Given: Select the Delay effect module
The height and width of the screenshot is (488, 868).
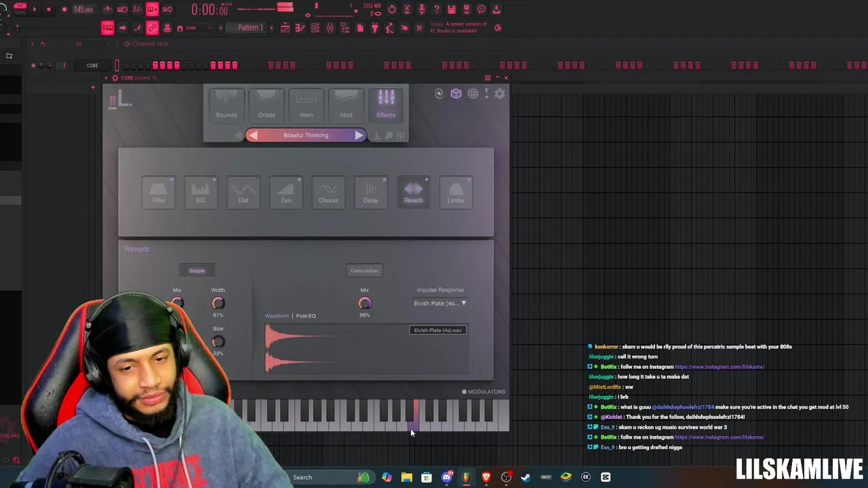Looking at the screenshot, I should click(371, 192).
